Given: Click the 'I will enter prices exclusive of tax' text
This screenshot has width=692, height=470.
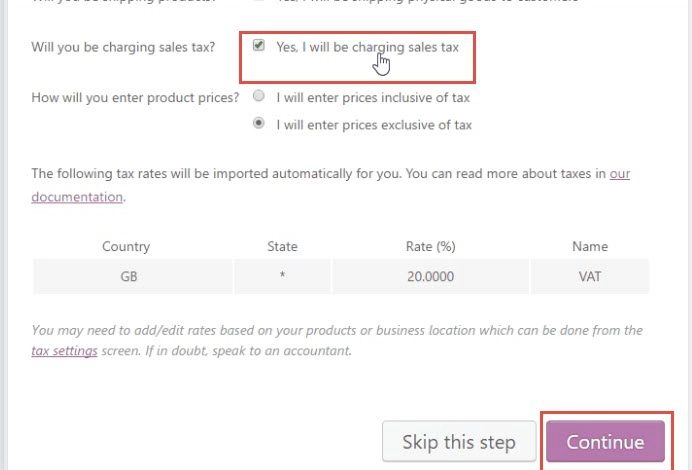Looking at the screenshot, I should pyautogui.click(x=374, y=125).
